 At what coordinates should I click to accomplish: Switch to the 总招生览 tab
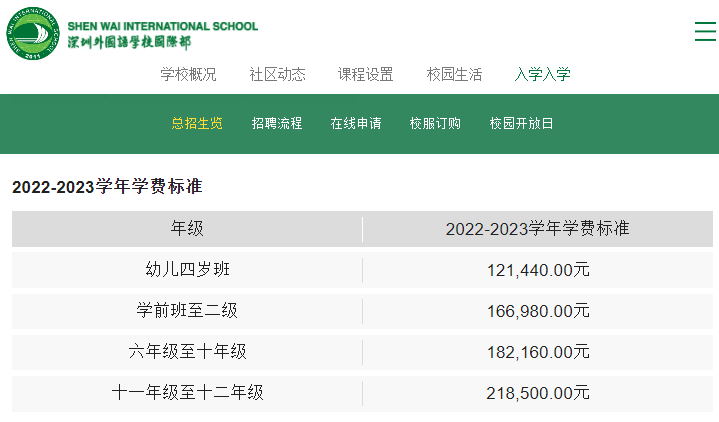pyautogui.click(x=197, y=124)
